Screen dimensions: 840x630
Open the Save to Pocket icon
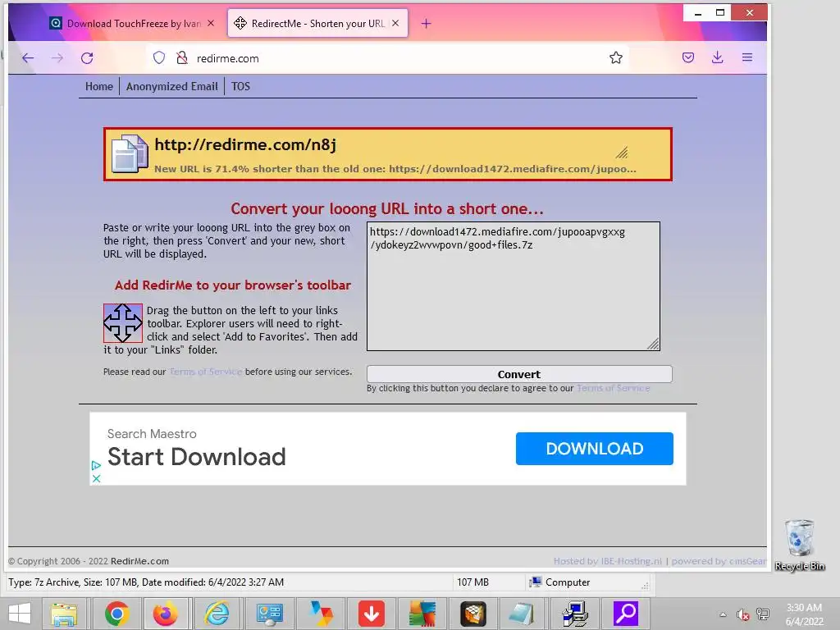tap(688, 58)
